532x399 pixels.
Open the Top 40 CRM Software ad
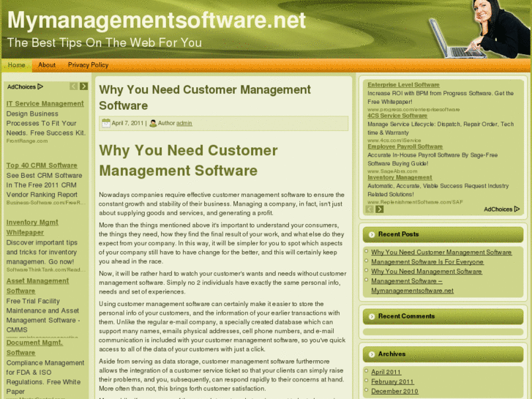pos(42,165)
